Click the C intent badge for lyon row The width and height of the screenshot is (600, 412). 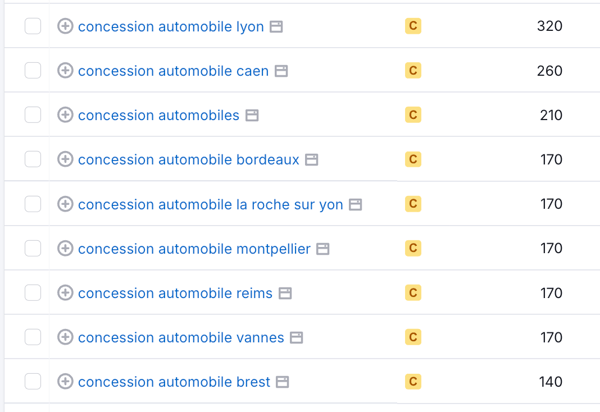413,26
